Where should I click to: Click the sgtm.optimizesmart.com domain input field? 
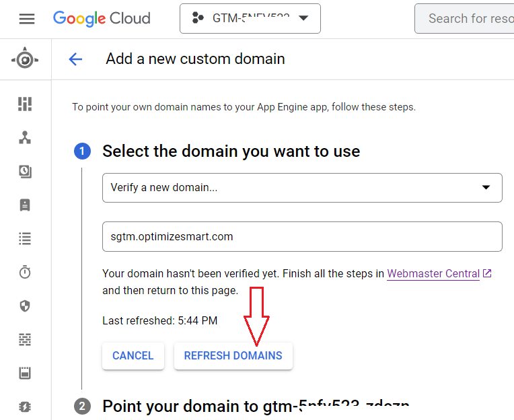pos(302,237)
